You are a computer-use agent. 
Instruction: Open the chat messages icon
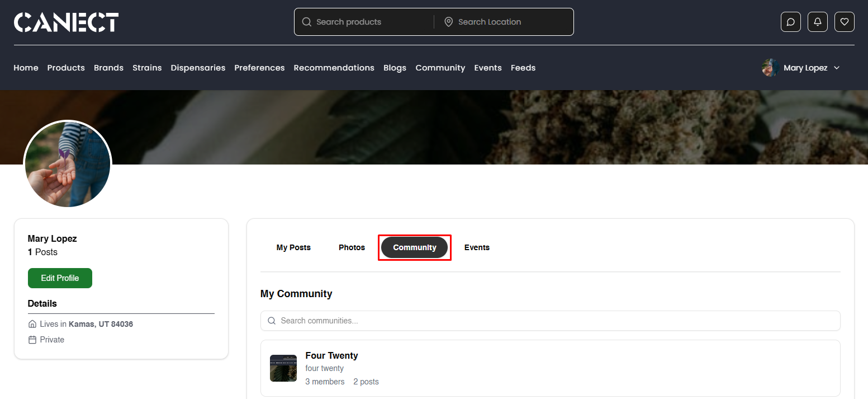click(790, 22)
